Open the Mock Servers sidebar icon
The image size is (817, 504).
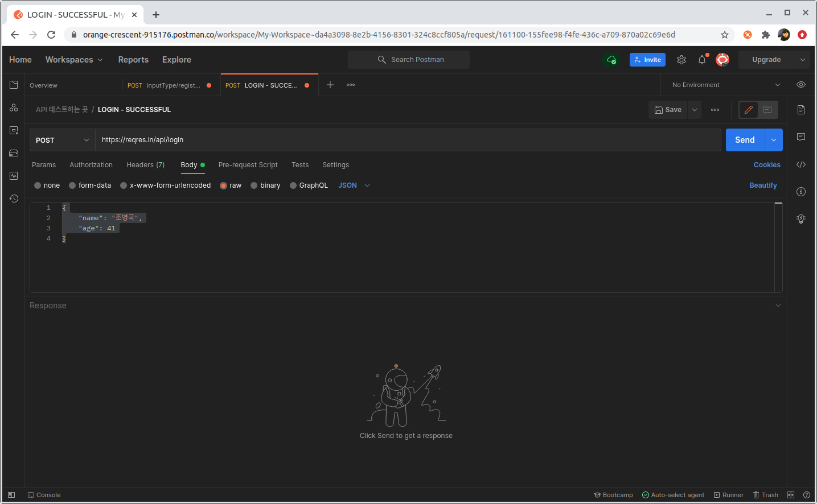click(x=14, y=153)
